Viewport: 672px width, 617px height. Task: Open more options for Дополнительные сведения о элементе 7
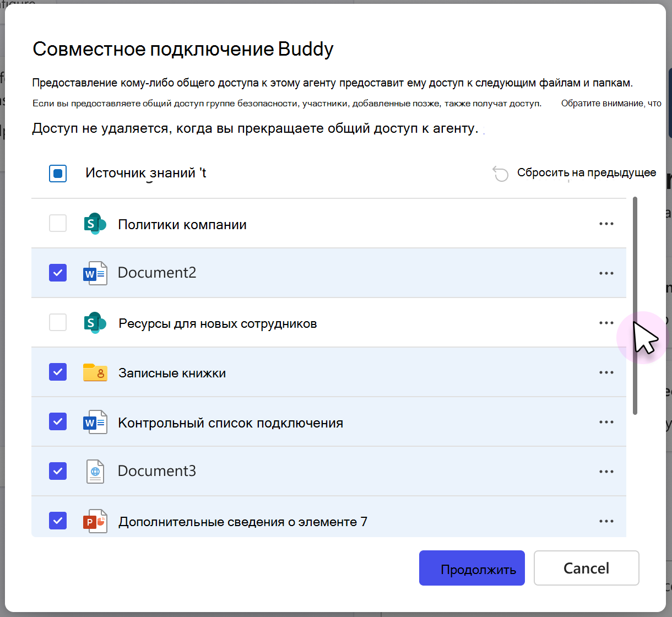click(606, 522)
